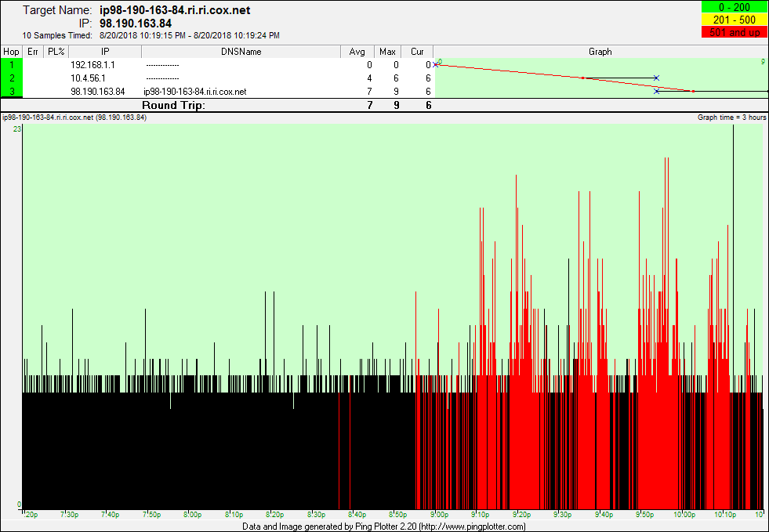Click the green 0 - 200 legend swatch
Screen dimensions: 769x532
[734, 7]
